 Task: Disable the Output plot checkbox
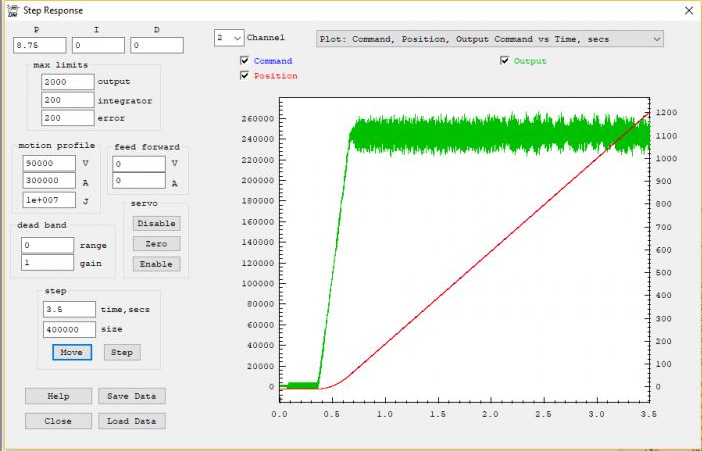pyautogui.click(x=505, y=61)
